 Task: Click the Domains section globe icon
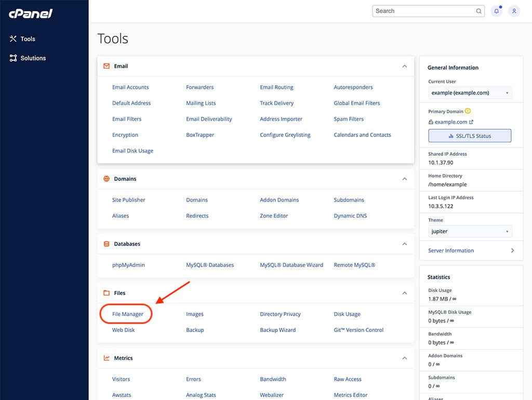click(105, 179)
